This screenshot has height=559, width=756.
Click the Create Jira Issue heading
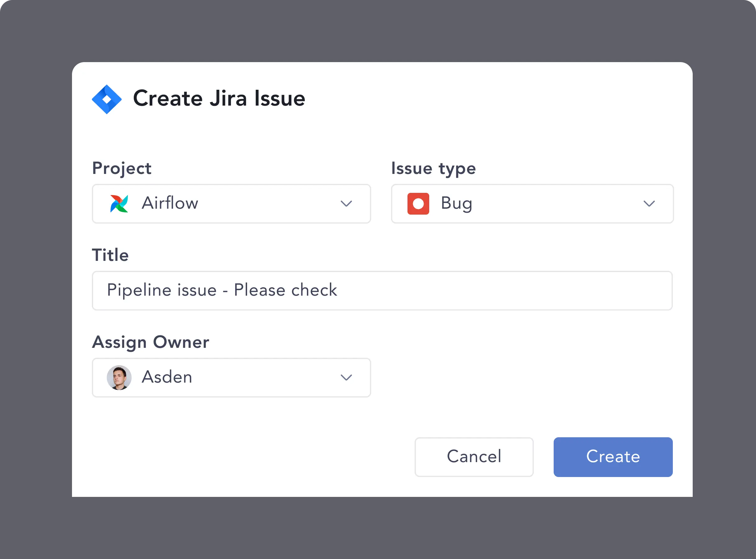219,98
